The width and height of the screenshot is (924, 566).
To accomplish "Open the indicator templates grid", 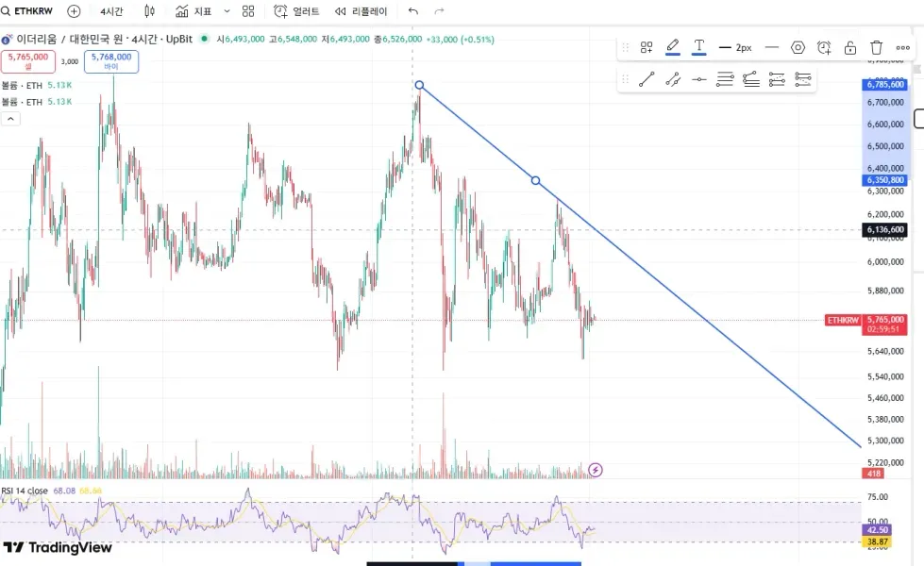I will (248, 11).
